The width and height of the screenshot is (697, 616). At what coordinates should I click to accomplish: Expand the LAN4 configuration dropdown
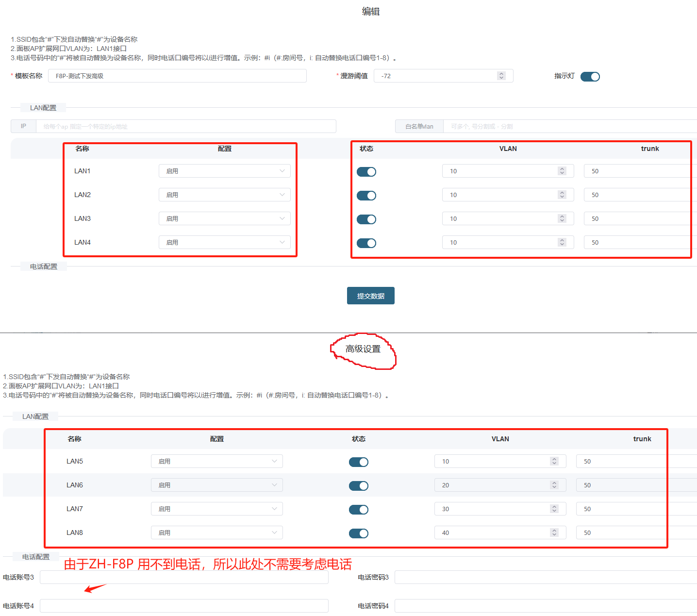coord(224,242)
